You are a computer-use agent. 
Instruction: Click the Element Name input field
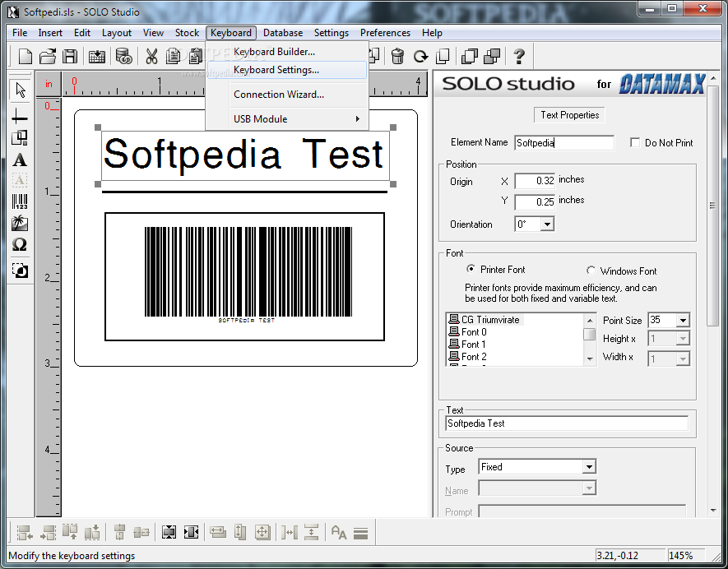click(x=564, y=143)
